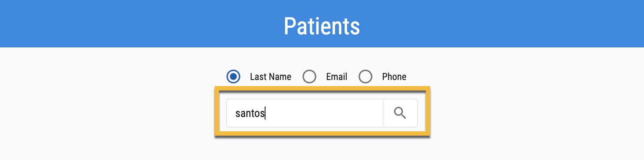The image size is (644, 160).
Task: Select the Email radio button
Action: coord(309,77)
